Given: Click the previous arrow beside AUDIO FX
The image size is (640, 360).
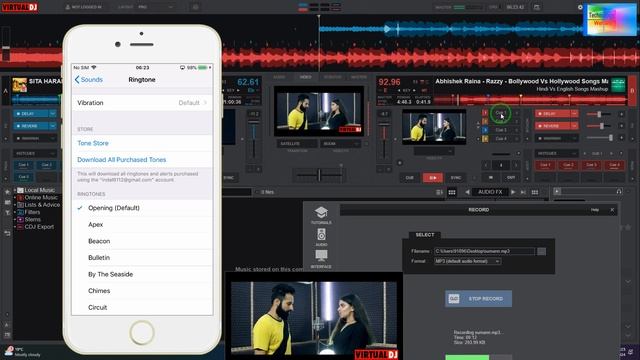Looking at the screenshot, I should coord(467,192).
